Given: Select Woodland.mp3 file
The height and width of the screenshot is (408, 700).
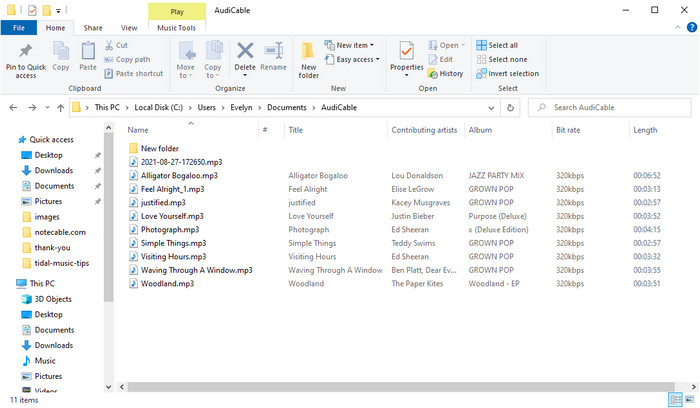Looking at the screenshot, I should coord(162,283).
